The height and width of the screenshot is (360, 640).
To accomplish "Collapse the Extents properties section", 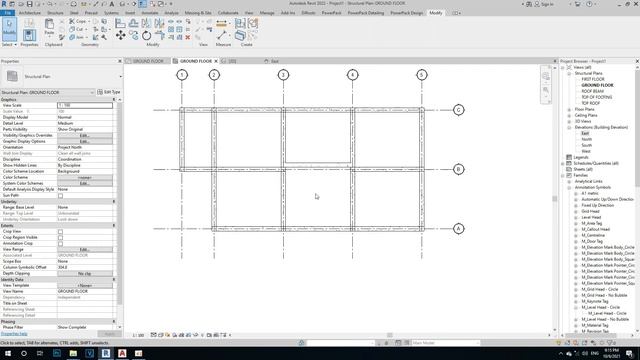I will [x=114, y=226].
